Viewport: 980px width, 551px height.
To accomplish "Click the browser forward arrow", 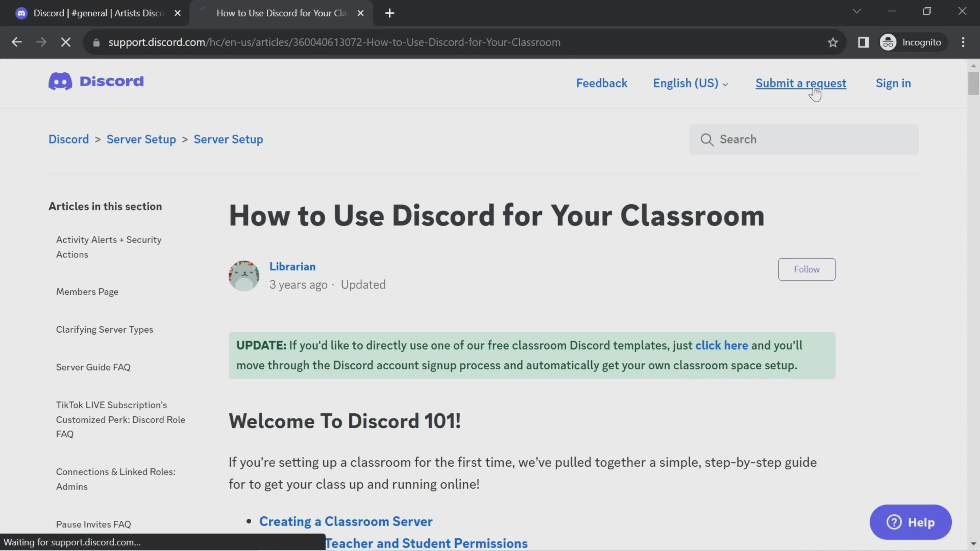I will pyautogui.click(x=41, y=42).
